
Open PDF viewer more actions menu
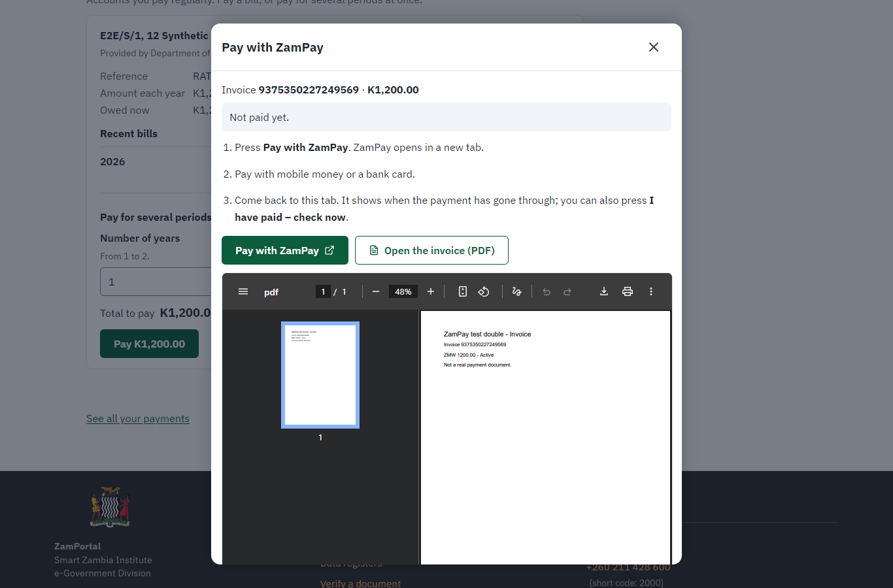(x=651, y=291)
